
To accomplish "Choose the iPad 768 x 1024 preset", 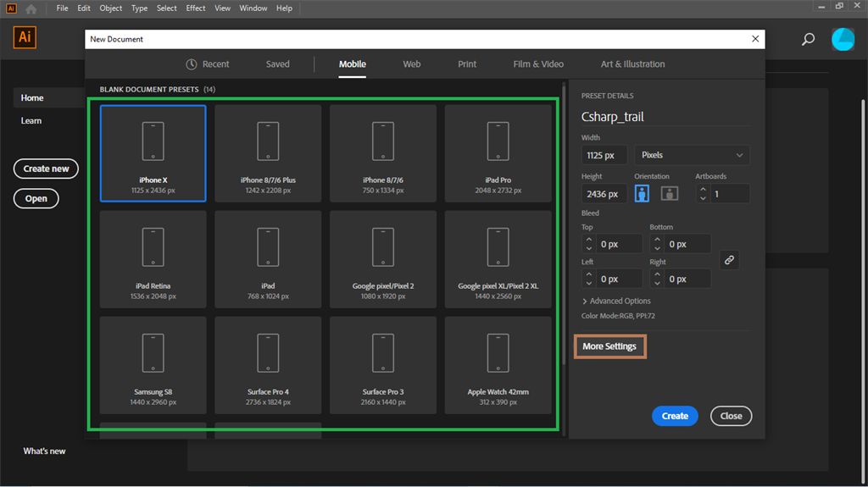I will tap(268, 259).
